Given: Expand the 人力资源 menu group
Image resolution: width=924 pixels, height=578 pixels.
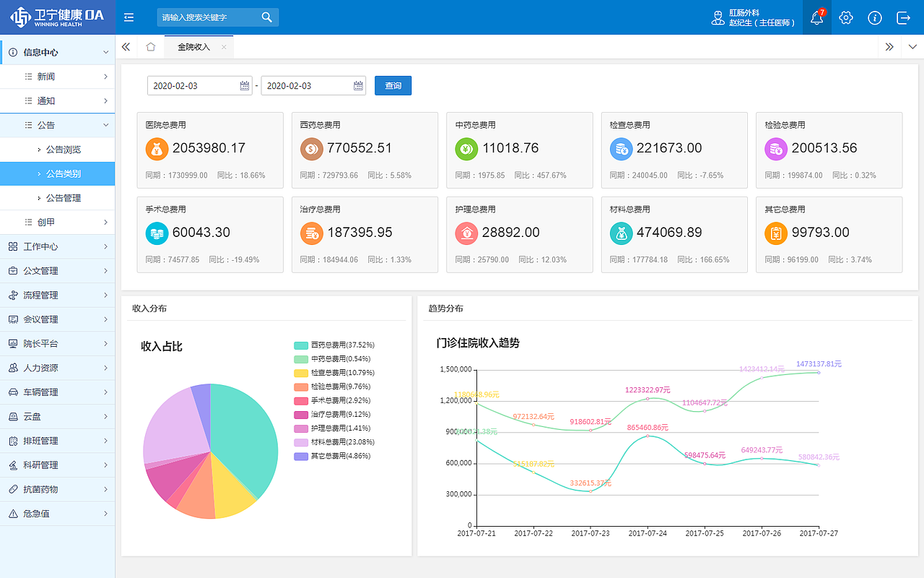Looking at the screenshot, I should pyautogui.click(x=58, y=368).
